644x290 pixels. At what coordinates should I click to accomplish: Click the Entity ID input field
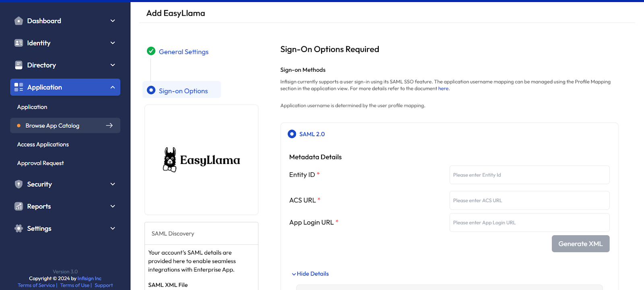click(x=529, y=175)
